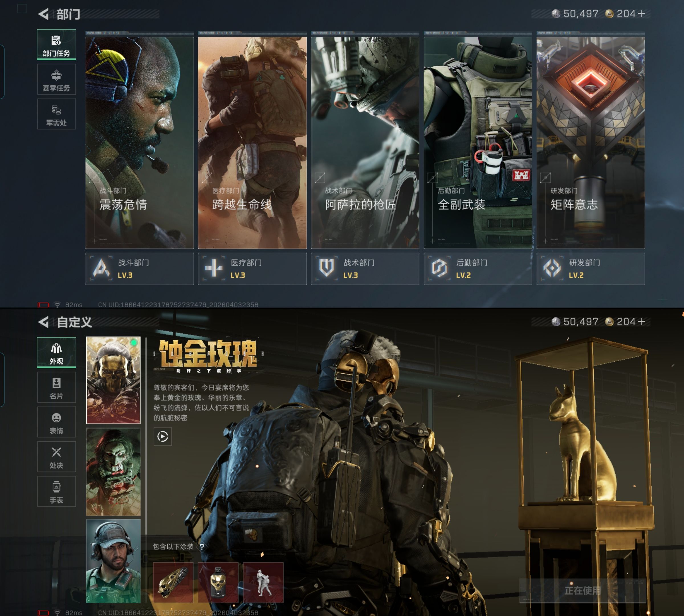Go back from the 部门 screen
Screen dimensions: 684x616
(43, 14)
